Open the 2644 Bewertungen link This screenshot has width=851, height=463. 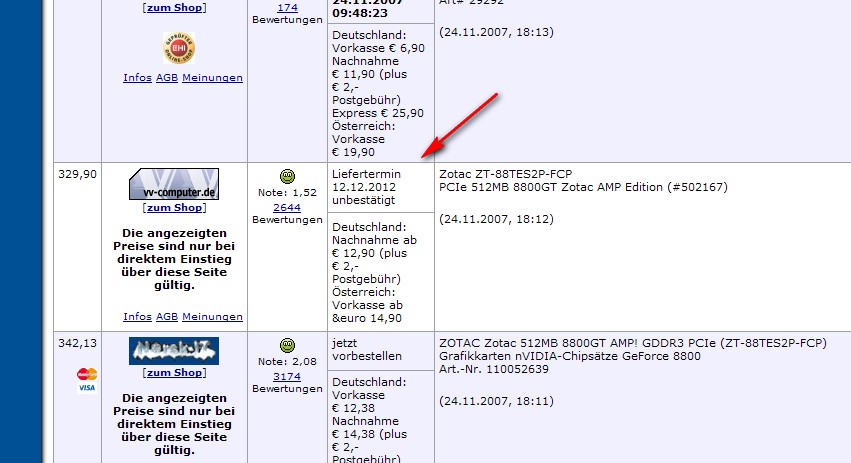(287, 207)
